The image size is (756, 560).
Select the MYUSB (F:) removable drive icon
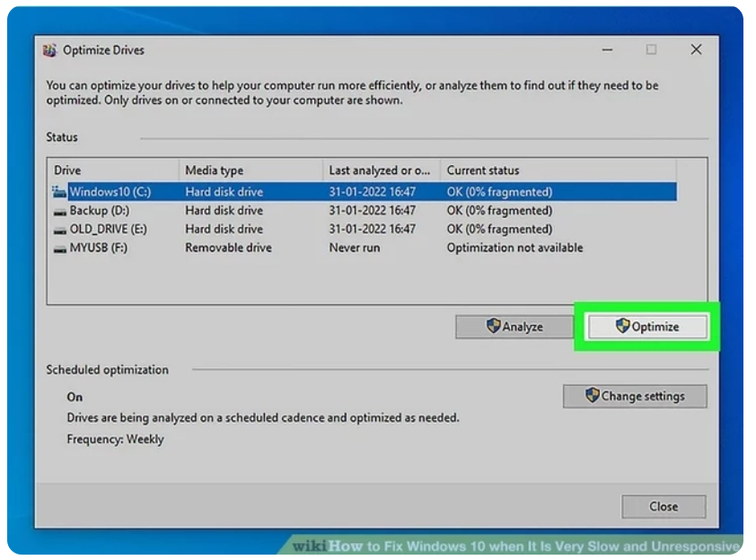59,249
